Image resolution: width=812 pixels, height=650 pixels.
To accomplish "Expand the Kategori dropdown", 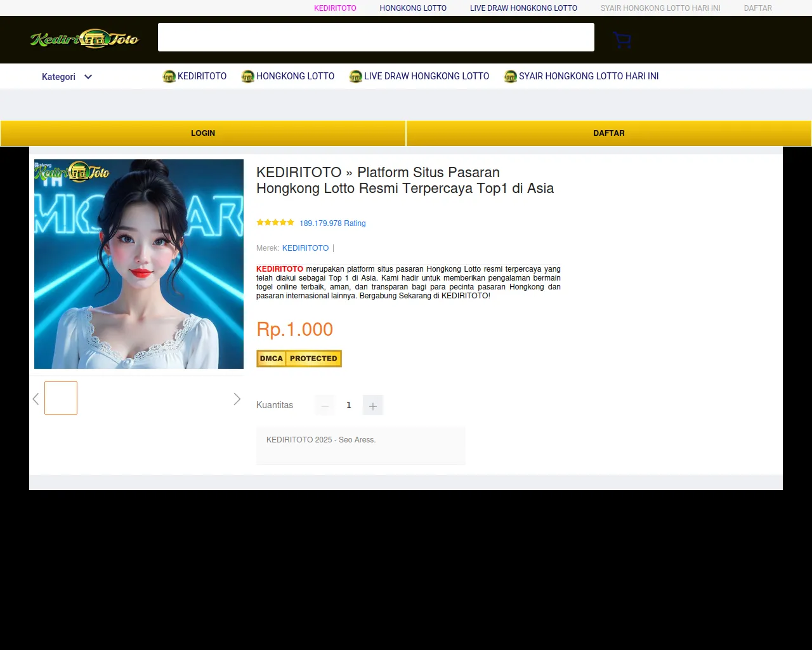I will pyautogui.click(x=67, y=77).
